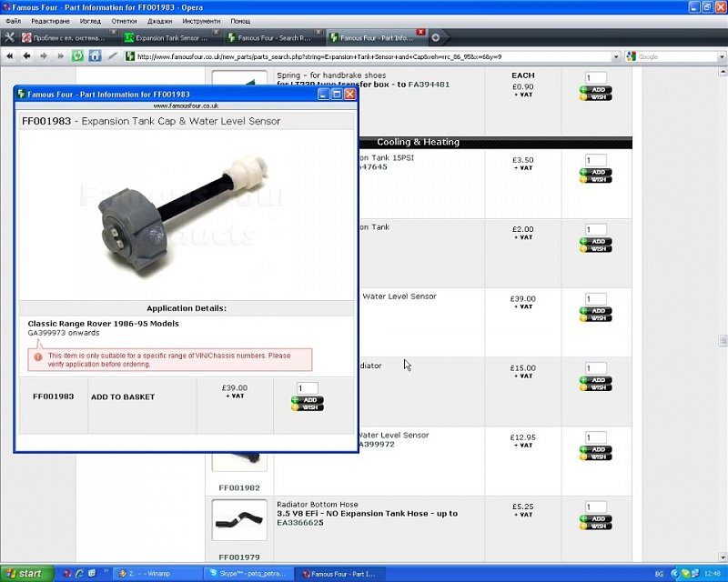The image size is (728, 582).
Task: Open the Windows Start menu
Action: pyautogui.click(x=26, y=574)
